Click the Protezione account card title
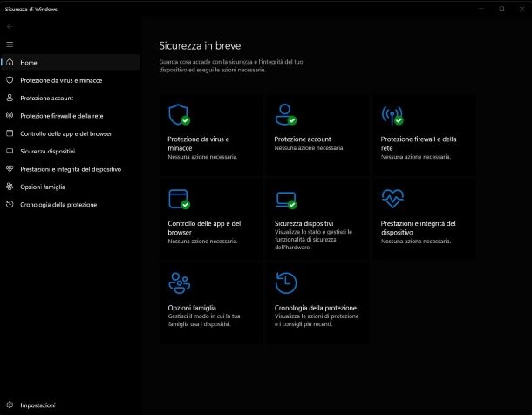The height and width of the screenshot is (415, 532). [x=303, y=139]
